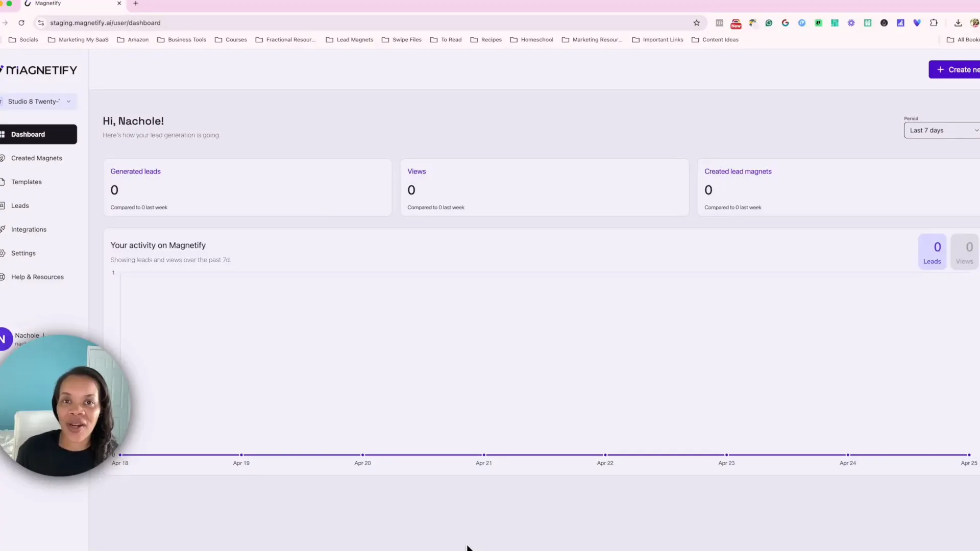The image size is (980, 551).
Task: Click the Apr 18 chart data point
Action: [x=120, y=455]
